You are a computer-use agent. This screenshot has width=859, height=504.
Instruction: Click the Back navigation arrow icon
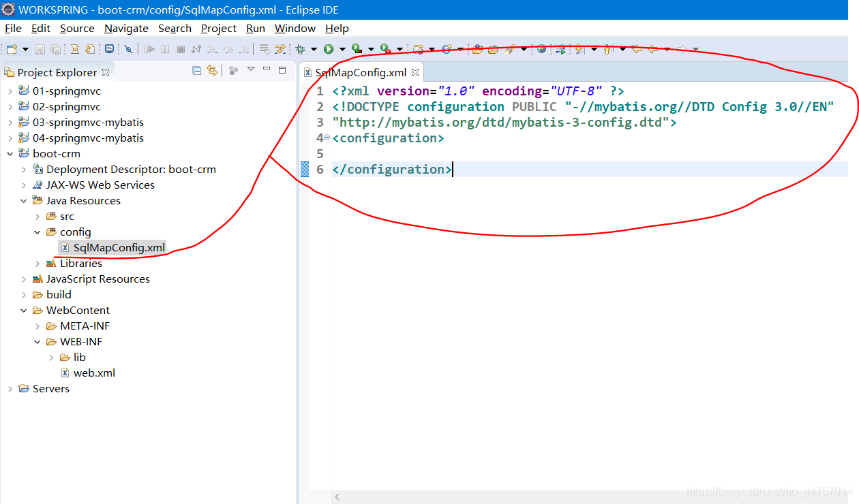(x=652, y=49)
